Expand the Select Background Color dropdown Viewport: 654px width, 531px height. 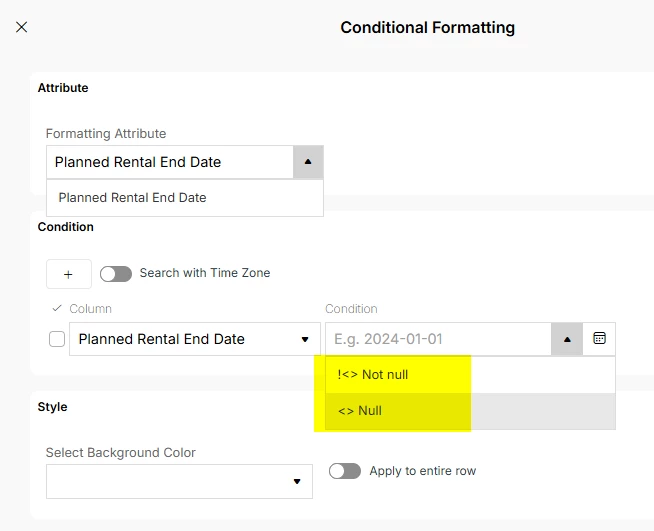296,481
